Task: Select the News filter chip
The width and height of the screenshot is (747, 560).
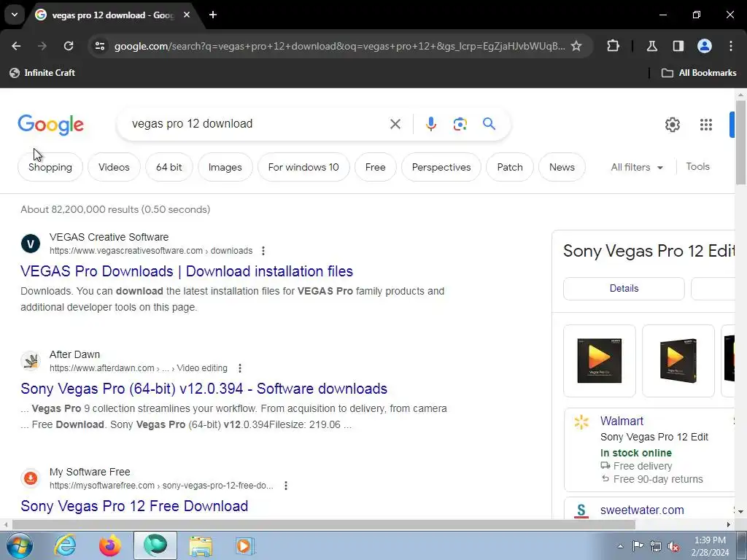Action: coord(562,167)
